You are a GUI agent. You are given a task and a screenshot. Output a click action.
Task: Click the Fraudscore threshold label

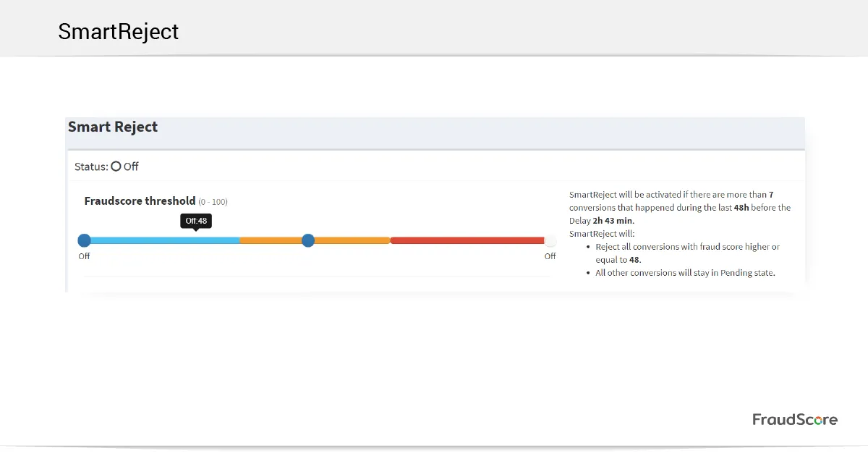click(x=140, y=201)
